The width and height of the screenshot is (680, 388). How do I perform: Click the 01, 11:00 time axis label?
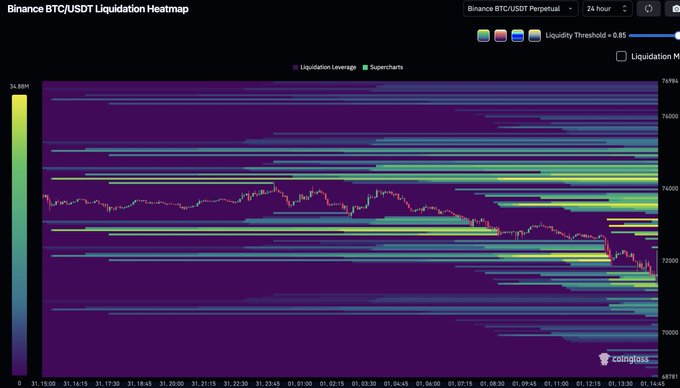point(556,384)
